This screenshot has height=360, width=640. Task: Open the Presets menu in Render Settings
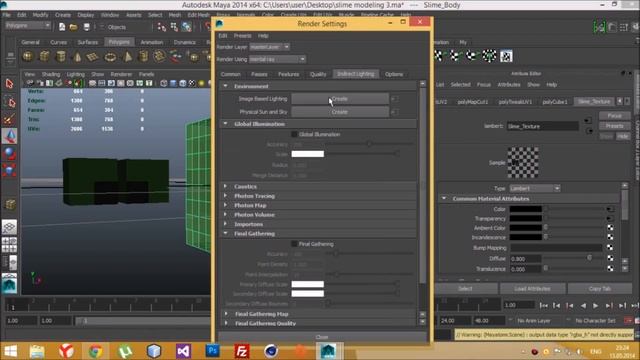(242, 36)
